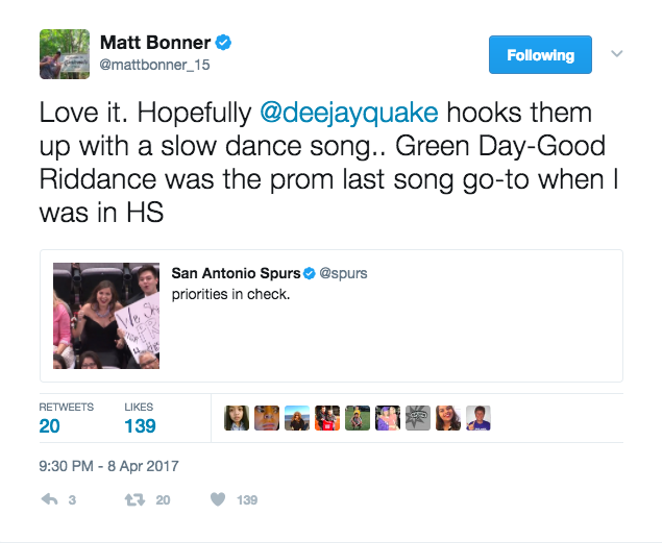Click the reply arrow icon

[x=49, y=500]
